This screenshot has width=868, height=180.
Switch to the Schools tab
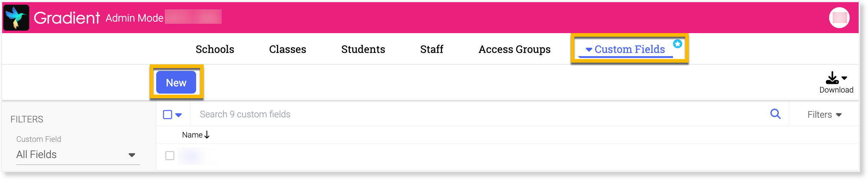pyautogui.click(x=215, y=49)
